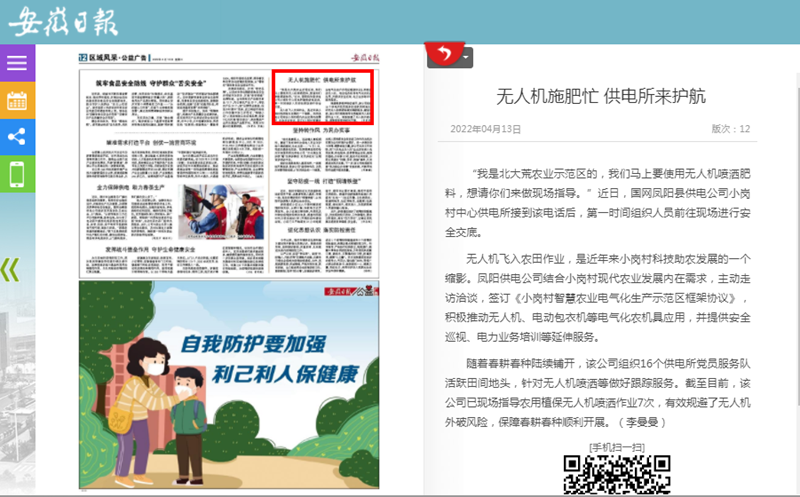
Task: Click the blue share icon
Action: 17,137
